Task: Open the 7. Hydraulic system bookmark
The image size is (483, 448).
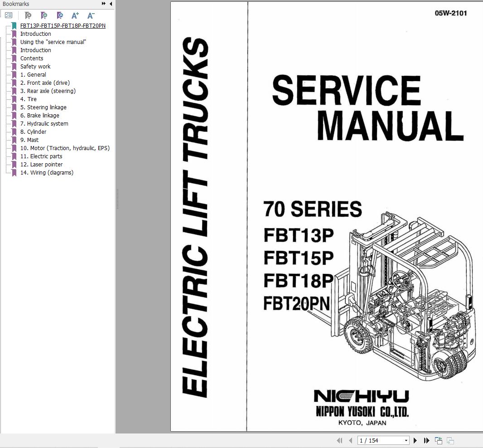Action: tap(44, 124)
